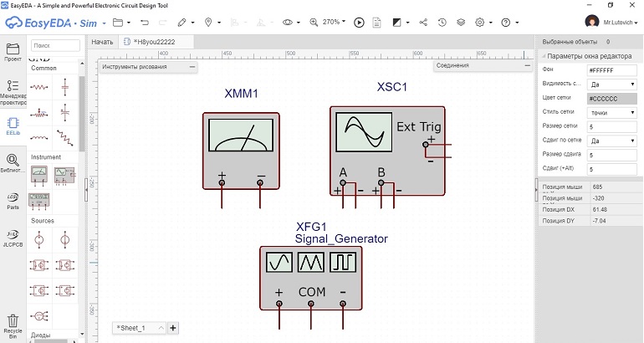
Task: Select the *H8you22222 document tab
Action: [155, 42]
